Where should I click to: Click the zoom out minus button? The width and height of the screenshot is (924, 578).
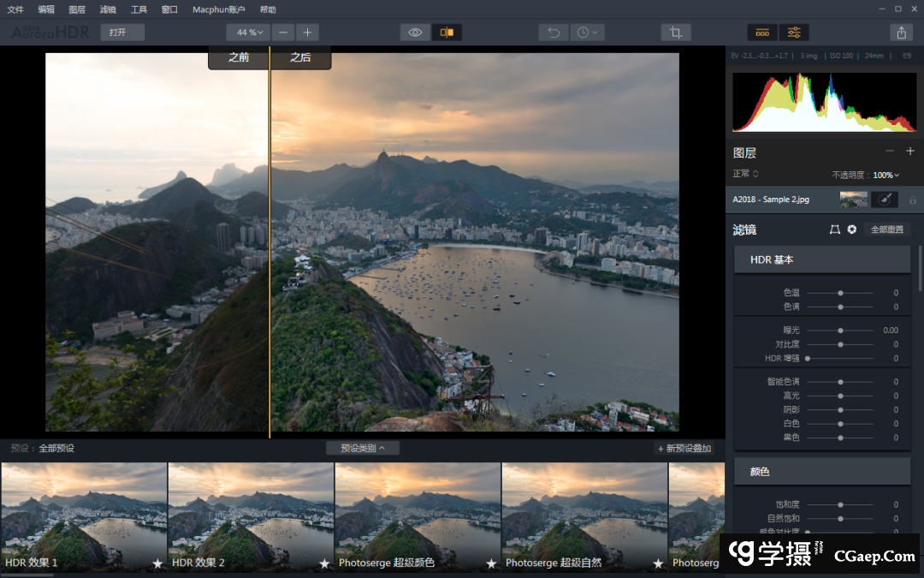point(283,33)
